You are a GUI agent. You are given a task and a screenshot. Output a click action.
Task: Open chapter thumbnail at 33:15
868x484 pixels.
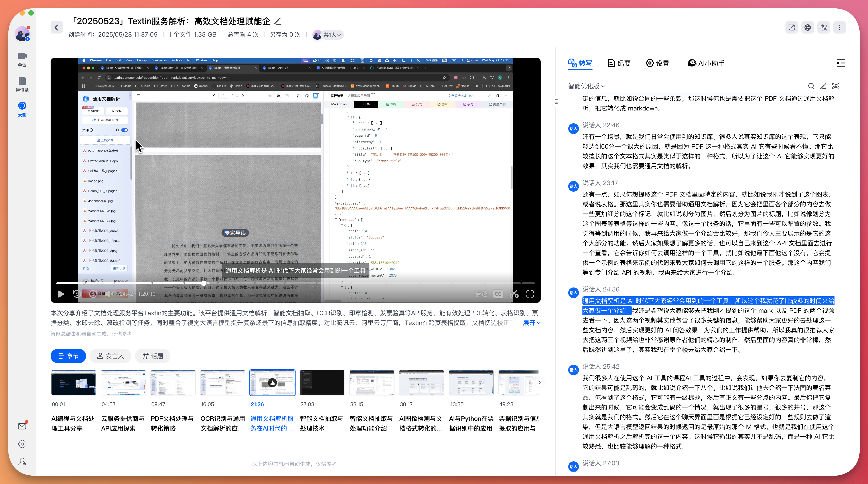[372, 383]
